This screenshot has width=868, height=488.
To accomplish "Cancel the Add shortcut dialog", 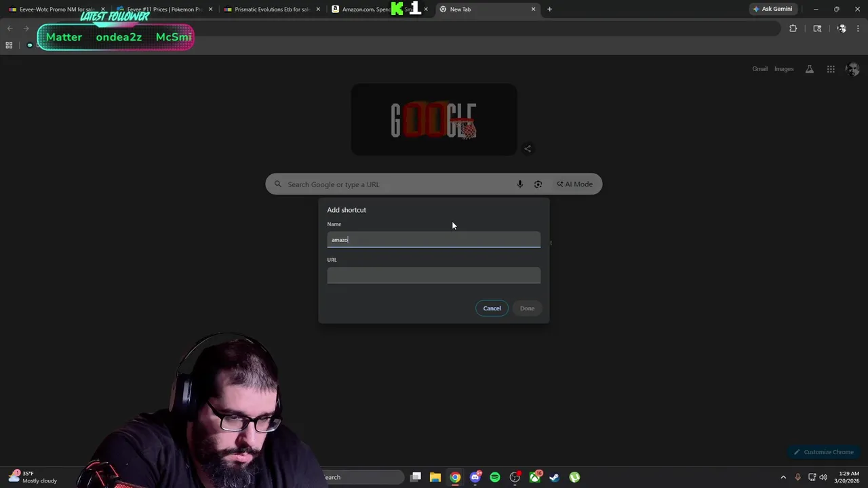I will coord(492,308).
